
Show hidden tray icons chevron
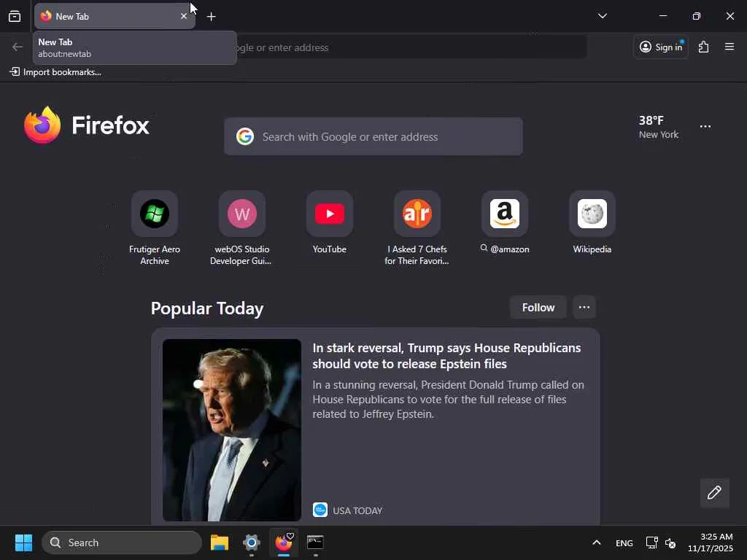click(596, 542)
